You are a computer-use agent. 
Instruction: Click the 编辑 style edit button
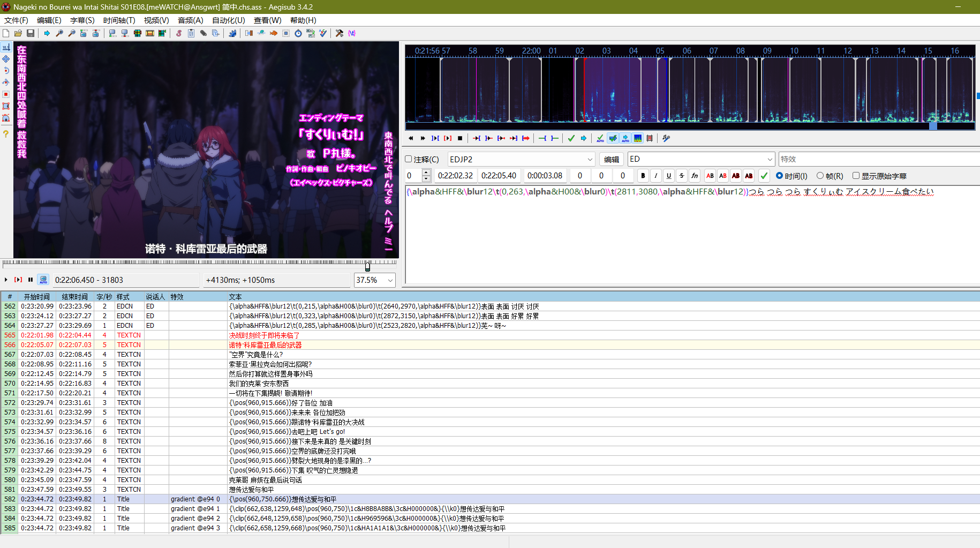tap(611, 159)
